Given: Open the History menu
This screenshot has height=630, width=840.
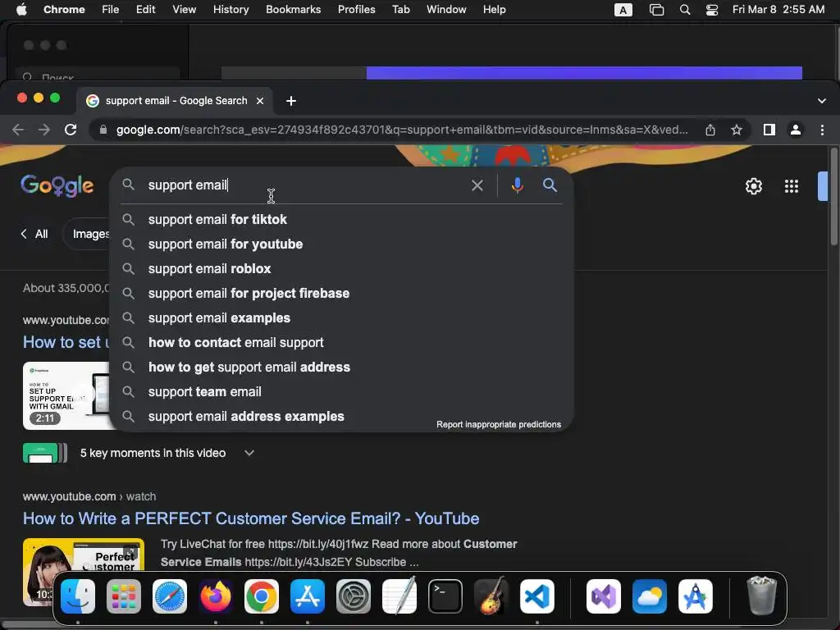Looking at the screenshot, I should pyautogui.click(x=231, y=10).
